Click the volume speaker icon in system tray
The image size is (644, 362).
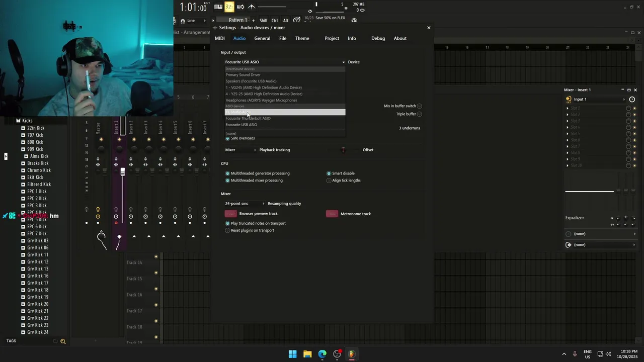(x=608, y=354)
